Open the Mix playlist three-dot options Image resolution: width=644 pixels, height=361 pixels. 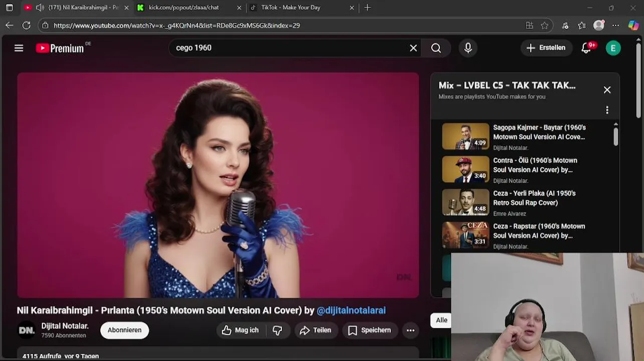point(607,110)
